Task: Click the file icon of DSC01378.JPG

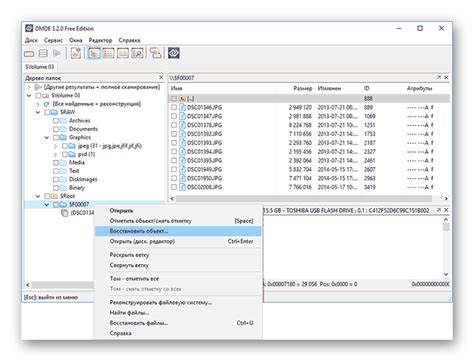Action: pos(182,125)
